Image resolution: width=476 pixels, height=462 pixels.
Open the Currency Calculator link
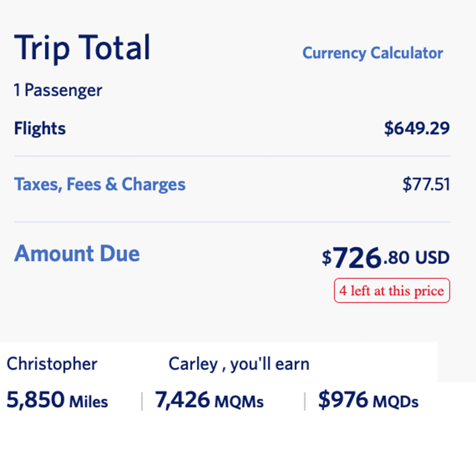(372, 53)
